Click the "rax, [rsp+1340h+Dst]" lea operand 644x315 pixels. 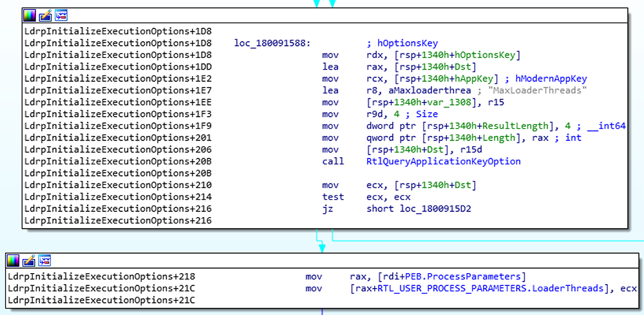421,67
